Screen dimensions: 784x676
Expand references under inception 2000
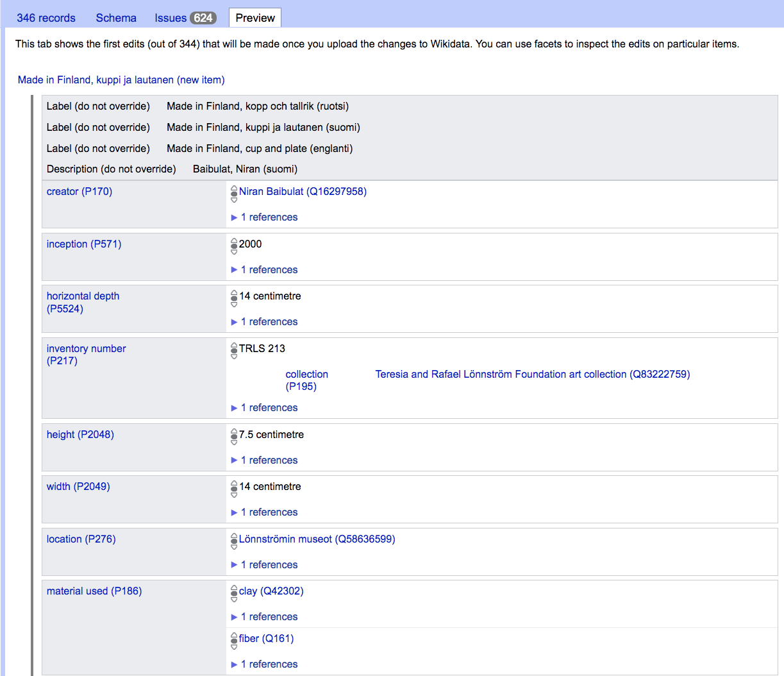tap(264, 270)
